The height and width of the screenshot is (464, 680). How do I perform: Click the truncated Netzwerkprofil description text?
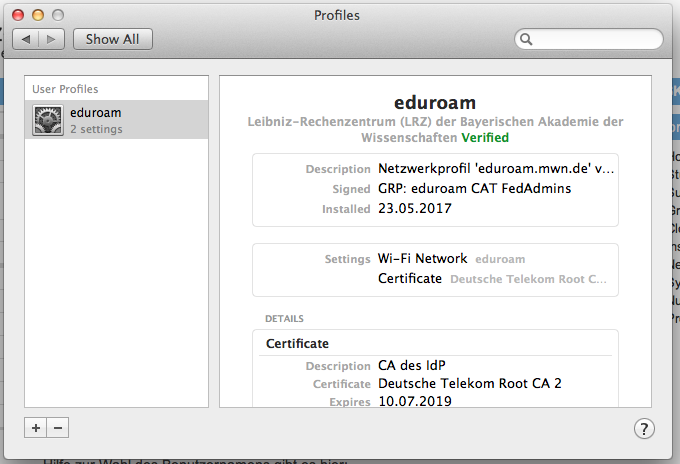tap(495, 169)
